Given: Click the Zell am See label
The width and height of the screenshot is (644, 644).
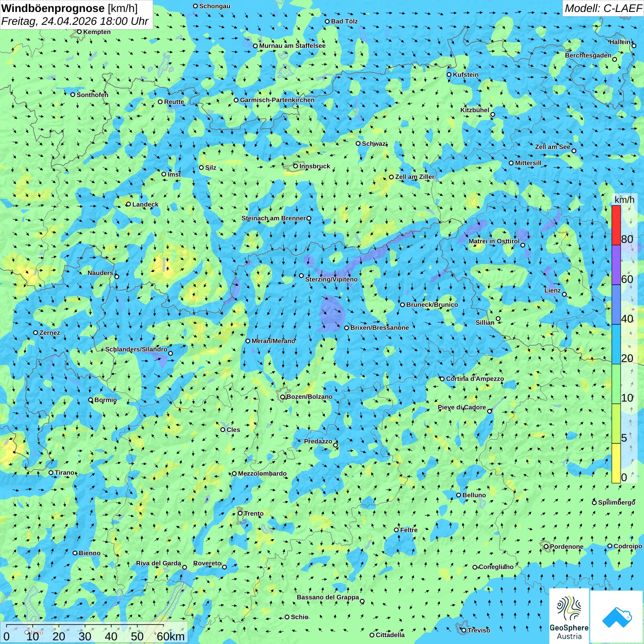Looking at the screenshot, I should coord(552,147).
